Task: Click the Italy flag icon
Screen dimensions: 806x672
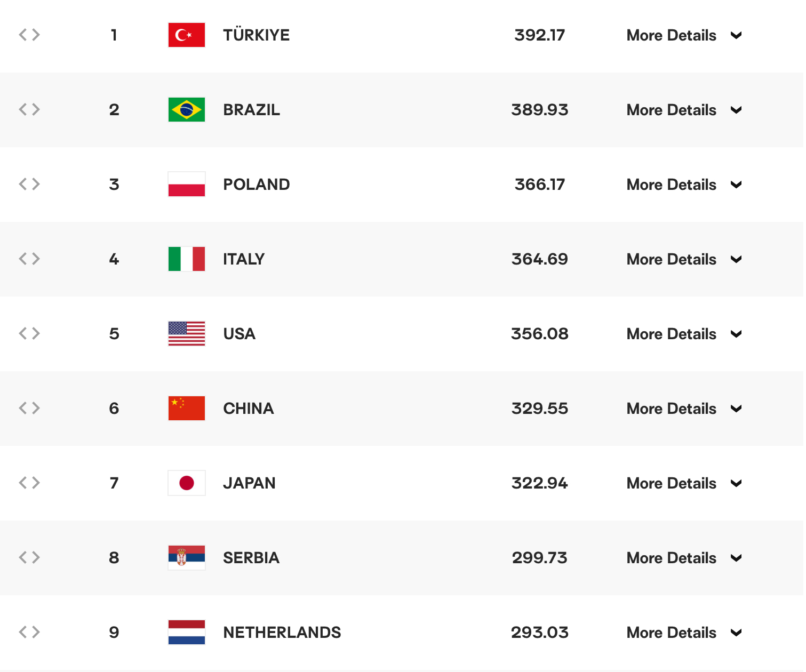Action: pyautogui.click(x=186, y=259)
